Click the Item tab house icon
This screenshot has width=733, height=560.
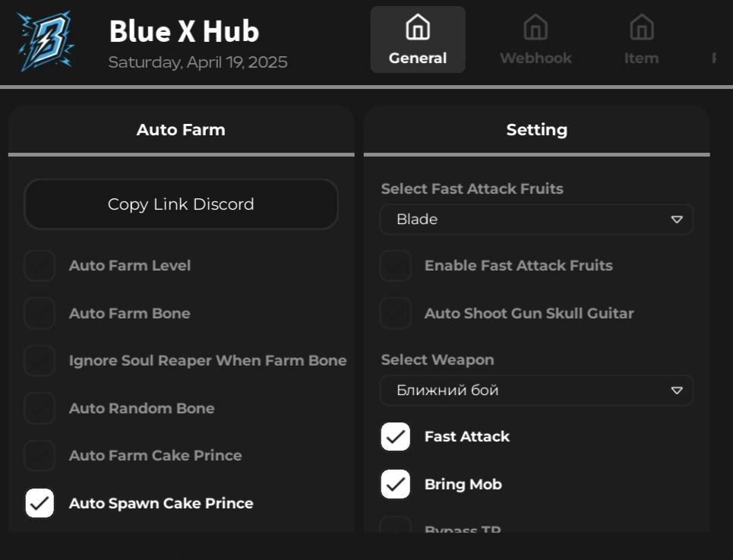click(x=641, y=28)
